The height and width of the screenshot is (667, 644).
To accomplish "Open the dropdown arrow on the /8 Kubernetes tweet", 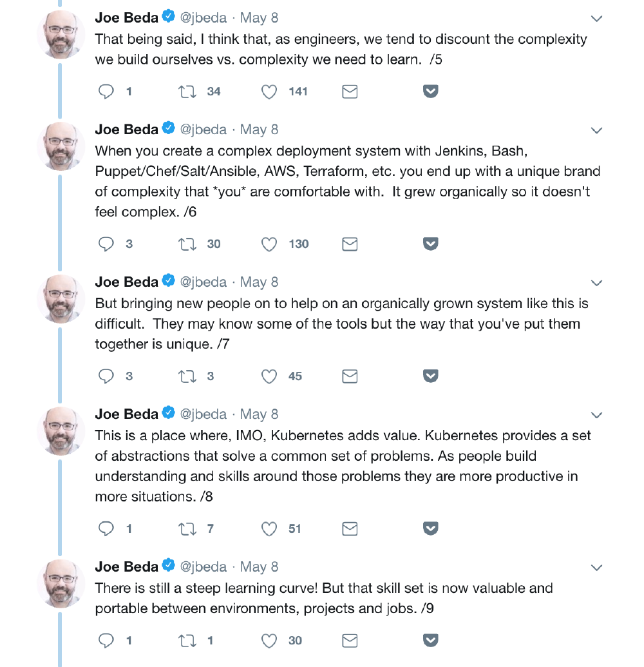I will click(x=596, y=415).
